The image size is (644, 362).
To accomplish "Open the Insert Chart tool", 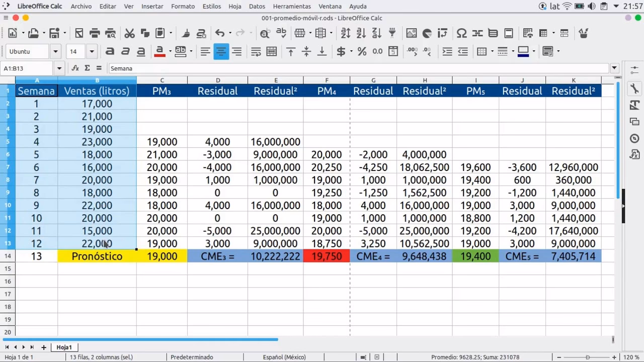I will point(427,33).
